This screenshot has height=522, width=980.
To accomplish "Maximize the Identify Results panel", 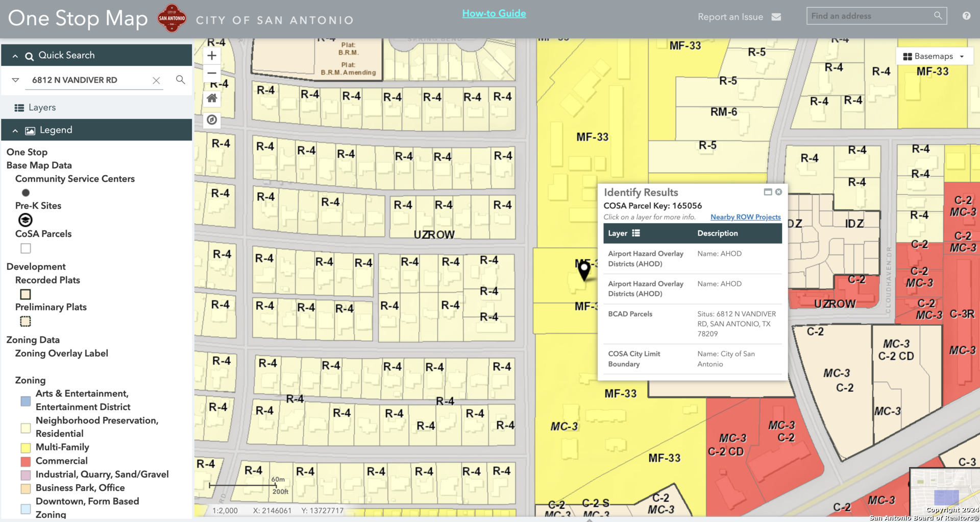I will (x=768, y=192).
